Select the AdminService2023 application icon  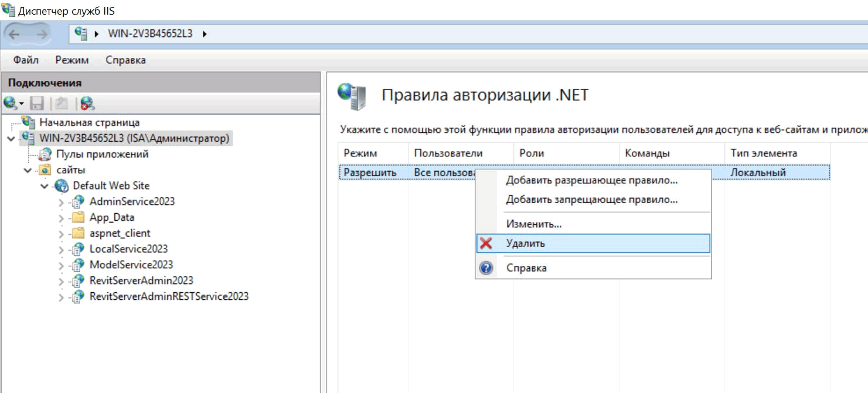click(77, 201)
